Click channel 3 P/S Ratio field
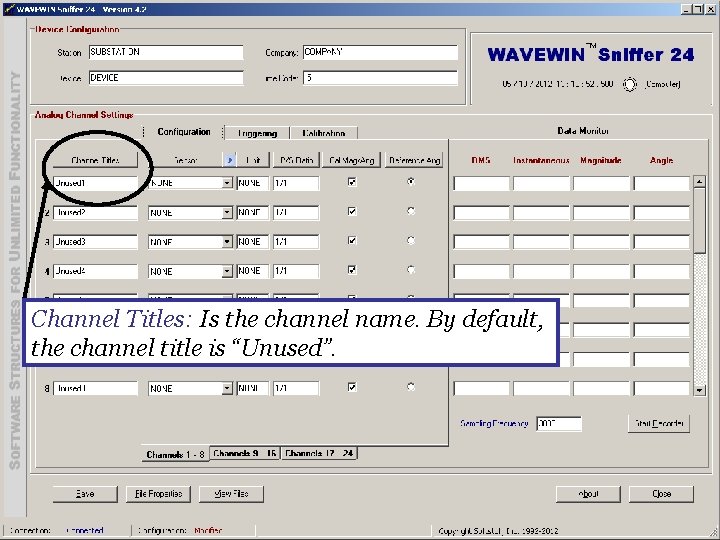The height and width of the screenshot is (540, 720). pos(296,242)
